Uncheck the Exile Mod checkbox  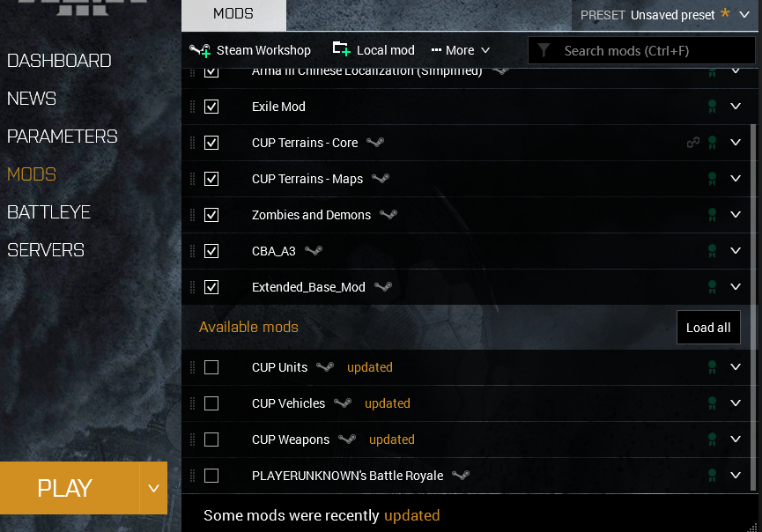211,107
